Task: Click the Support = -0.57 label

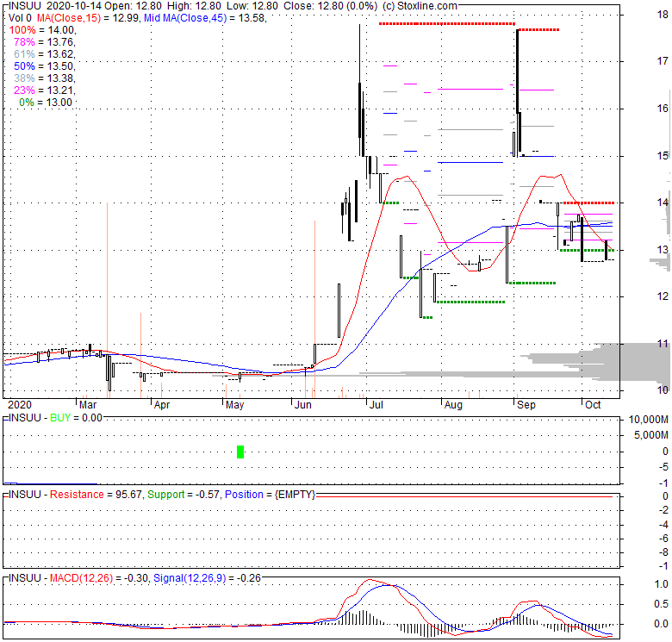Action: click(184, 495)
